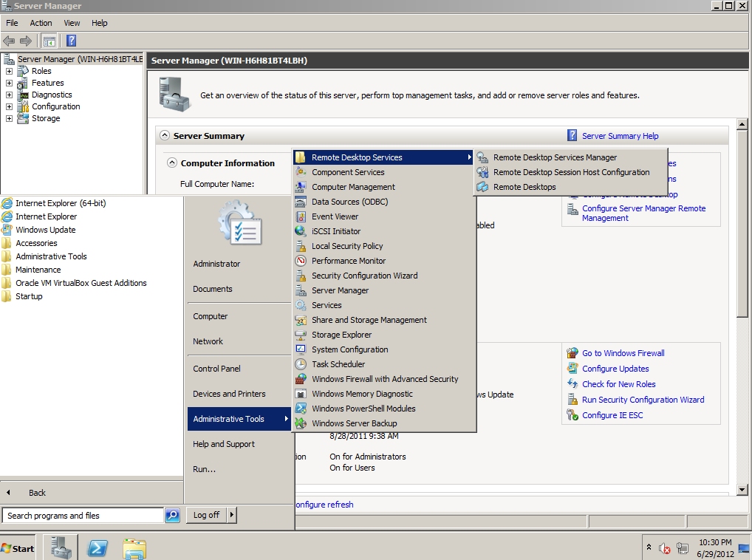
Task: Expand the Diagnostics tree node
Action: (x=9, y=95)
